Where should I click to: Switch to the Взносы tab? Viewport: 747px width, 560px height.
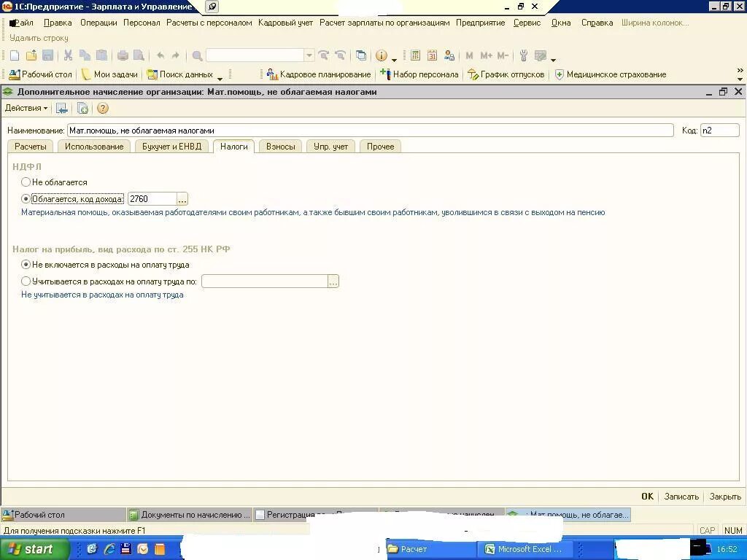[x=281, y=147]
